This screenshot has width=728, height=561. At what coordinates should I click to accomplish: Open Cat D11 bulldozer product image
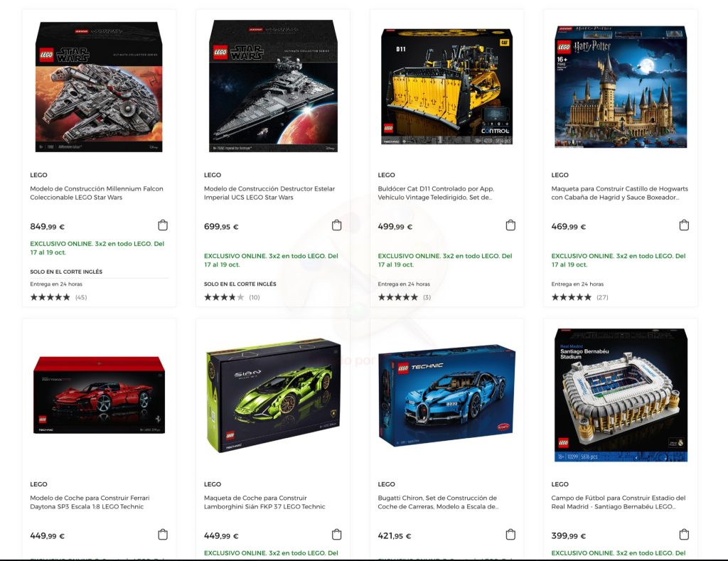point(446,87)
